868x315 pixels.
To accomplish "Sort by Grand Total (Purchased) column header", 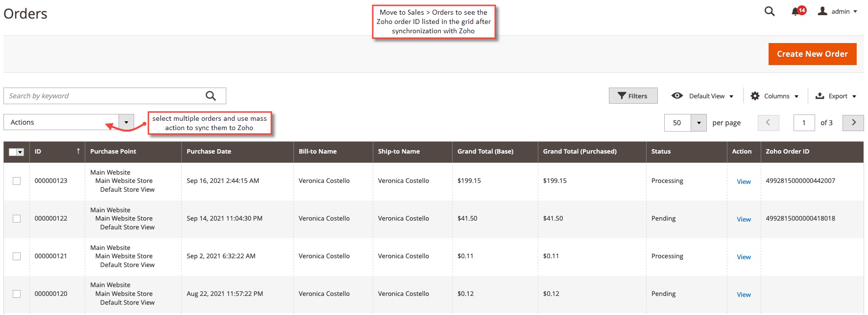I will point(592,152).
